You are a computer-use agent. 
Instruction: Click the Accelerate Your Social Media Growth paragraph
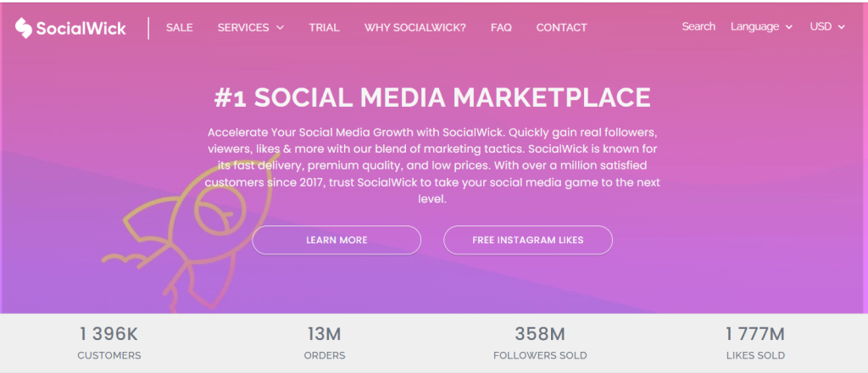432,166
